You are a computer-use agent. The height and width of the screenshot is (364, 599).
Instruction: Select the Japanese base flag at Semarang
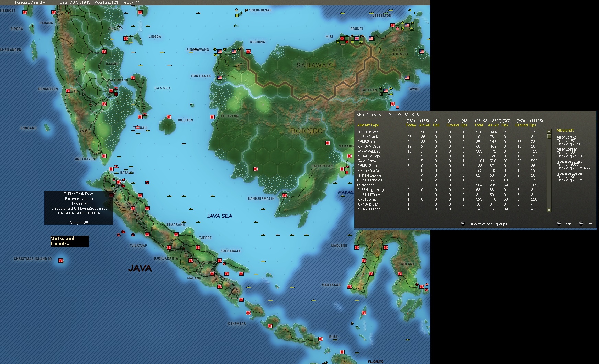(x=176, y=234)
